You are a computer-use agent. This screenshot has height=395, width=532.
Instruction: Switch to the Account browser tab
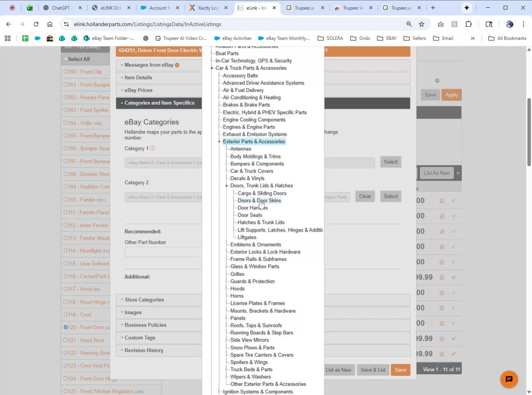160,8
